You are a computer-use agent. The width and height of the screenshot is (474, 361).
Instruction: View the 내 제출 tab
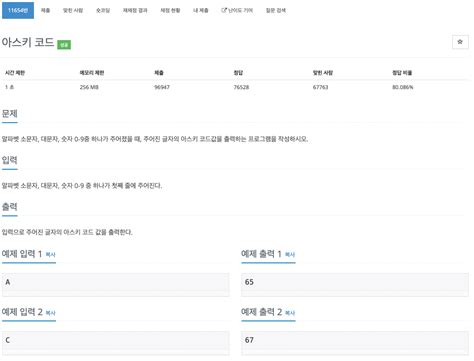(201, 10)
